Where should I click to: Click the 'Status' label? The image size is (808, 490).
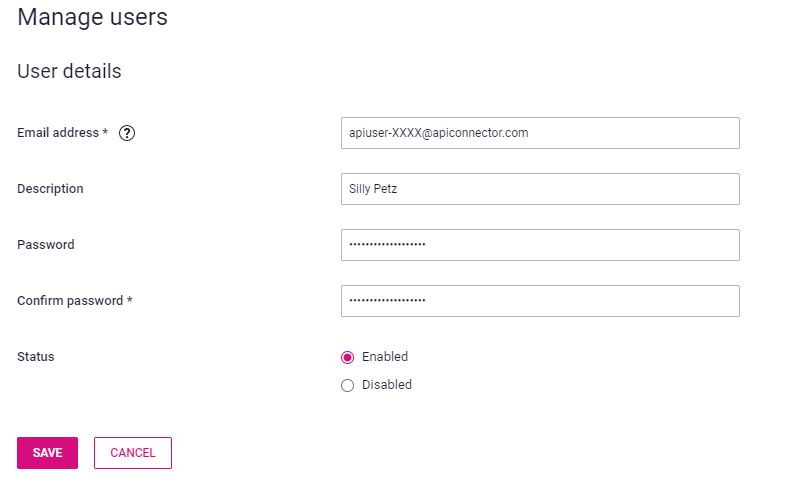tap(36, 357)
